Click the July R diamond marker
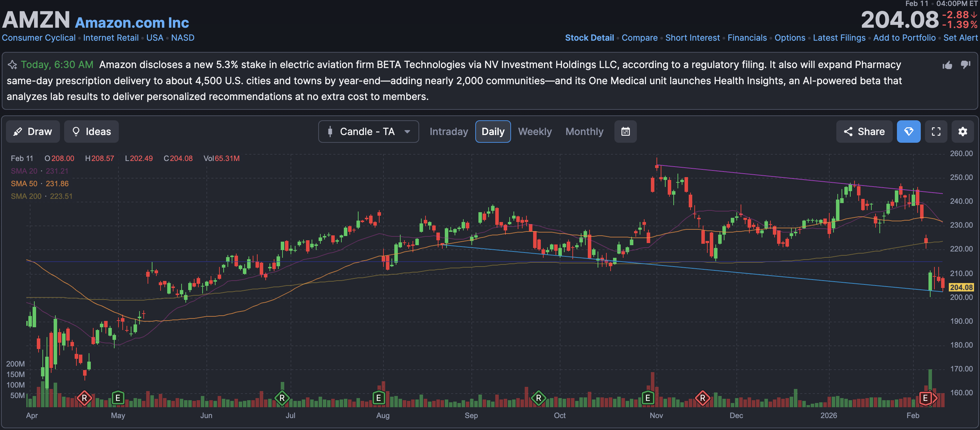Image resolution: width=980 pixels, height=430 pixels. (x=282, y=398)
